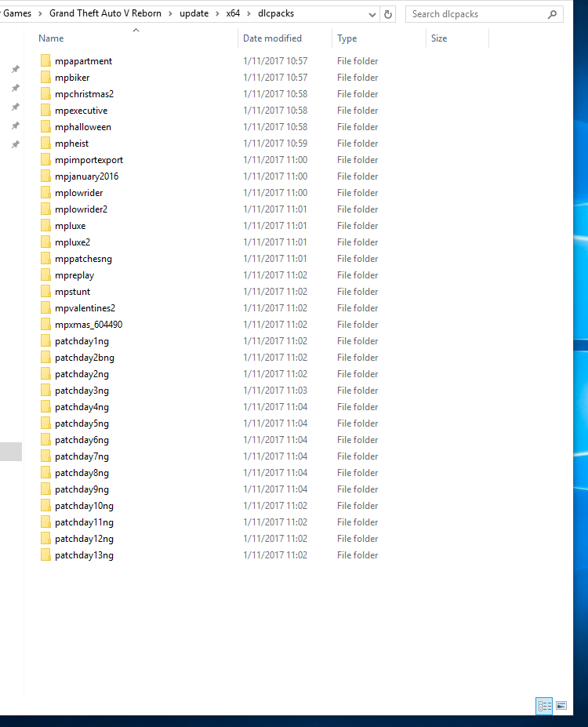Image resolution: width=588 pixels, height=727 pixels.
Task: Navigate to Grand Theft Auto V Reborn breadcrumb
Action: click(x=105, y=13)
